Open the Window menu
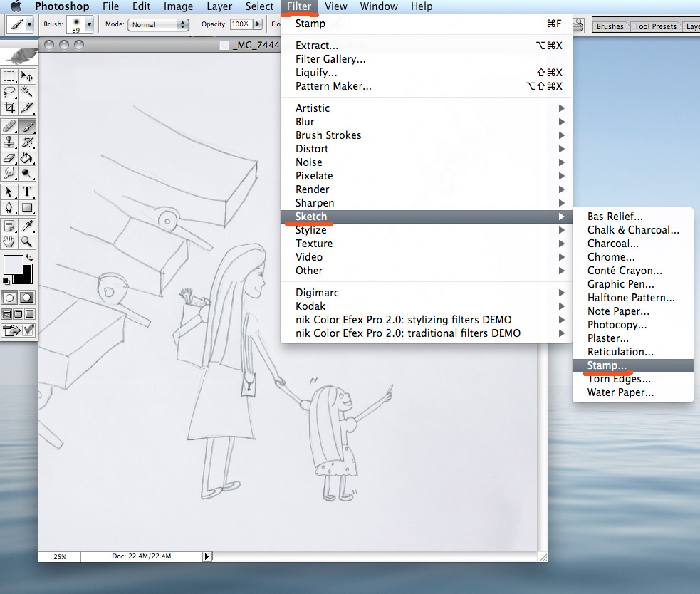Screen dimensions: 700x594 379,6
